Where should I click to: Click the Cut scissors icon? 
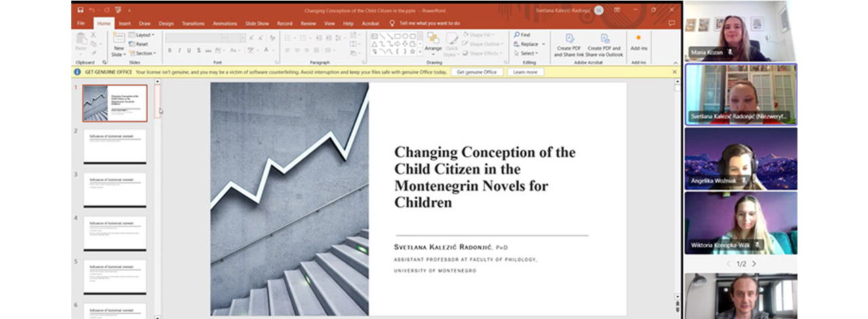click(x=93, y=35)
